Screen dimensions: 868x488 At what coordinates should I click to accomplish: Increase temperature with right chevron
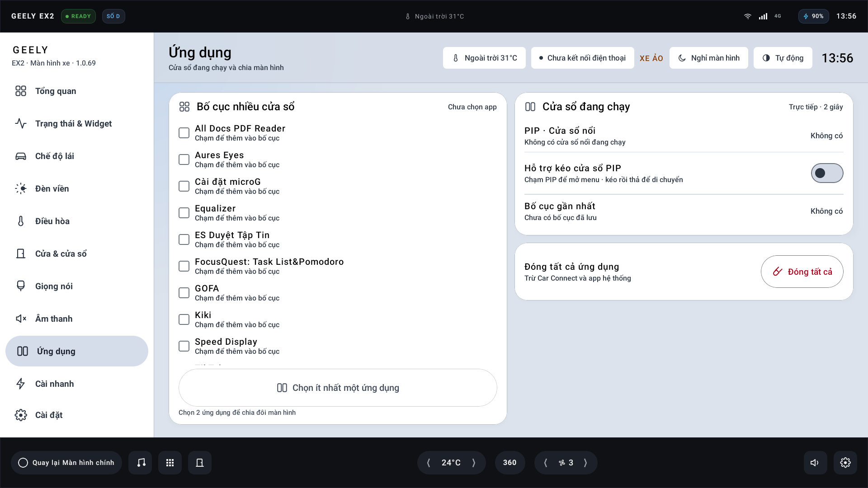pyautogui.click(x=474, y=463)
